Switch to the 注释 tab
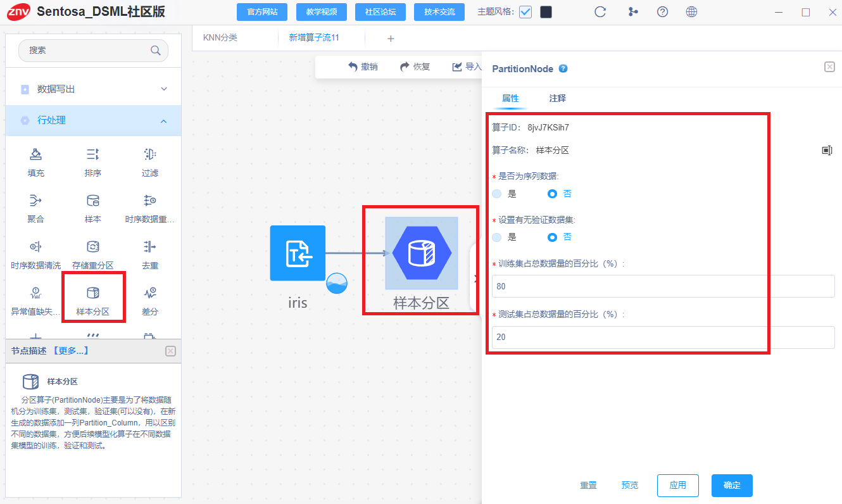This screenshot has width=842, height=504. [558, 98]
